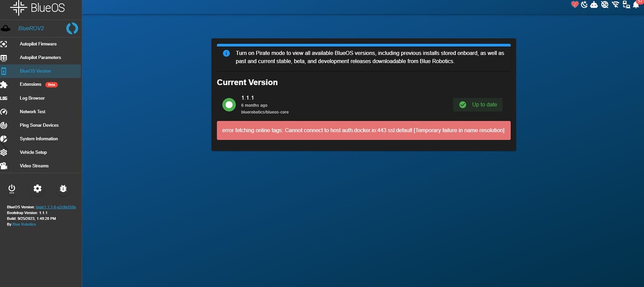Image resolution: width=644 pixels, height=287 pixels.
Task: Go to Autopilot Parameters
Action: click(x=40, y=57)
